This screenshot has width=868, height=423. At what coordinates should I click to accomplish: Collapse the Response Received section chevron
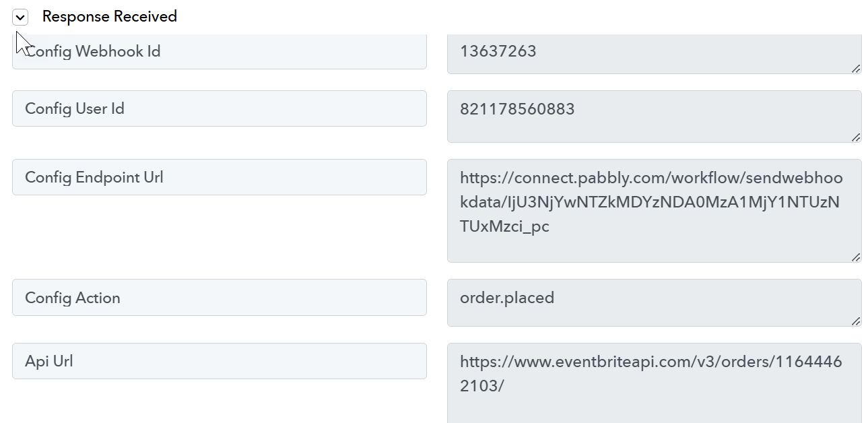[x=20, y=18]
